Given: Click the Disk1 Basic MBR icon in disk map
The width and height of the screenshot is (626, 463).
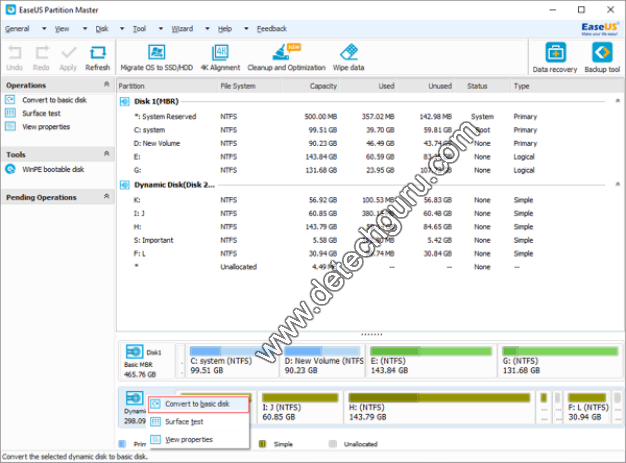Looking at the screenshot, I should point(135,352).
